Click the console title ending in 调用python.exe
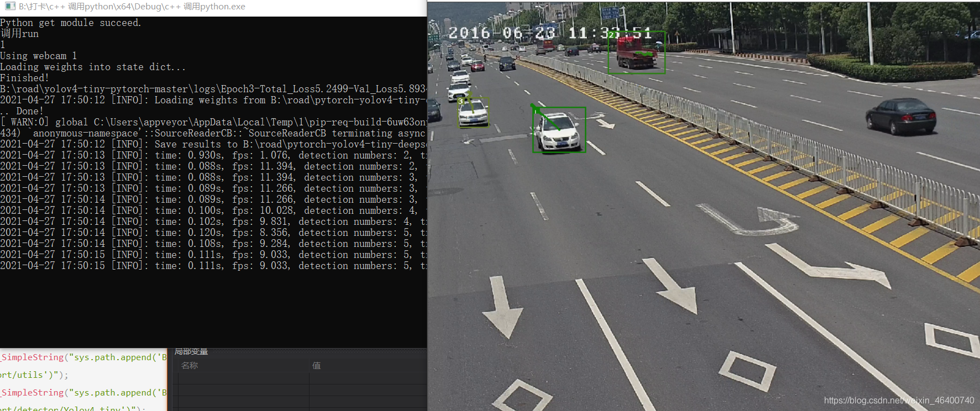The image size is (980, 411). tap(132, 7)
